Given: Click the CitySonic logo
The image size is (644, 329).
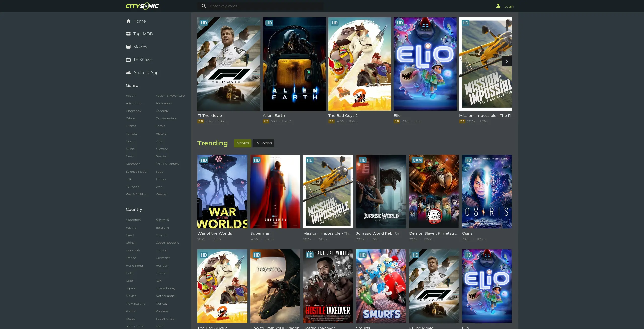Looking at the screenshot, I should (142, 6).
